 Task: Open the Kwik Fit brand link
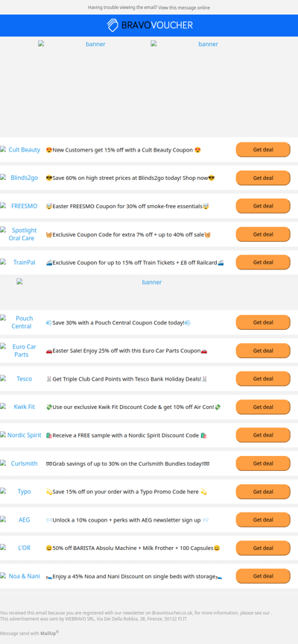(21, 407)
